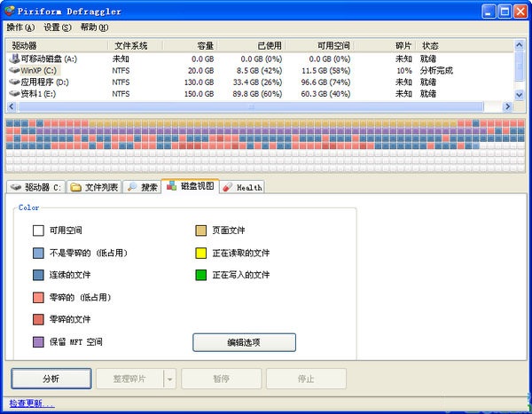Click the 零碎的 (低占用) color swatch

[x=38, y=297]
